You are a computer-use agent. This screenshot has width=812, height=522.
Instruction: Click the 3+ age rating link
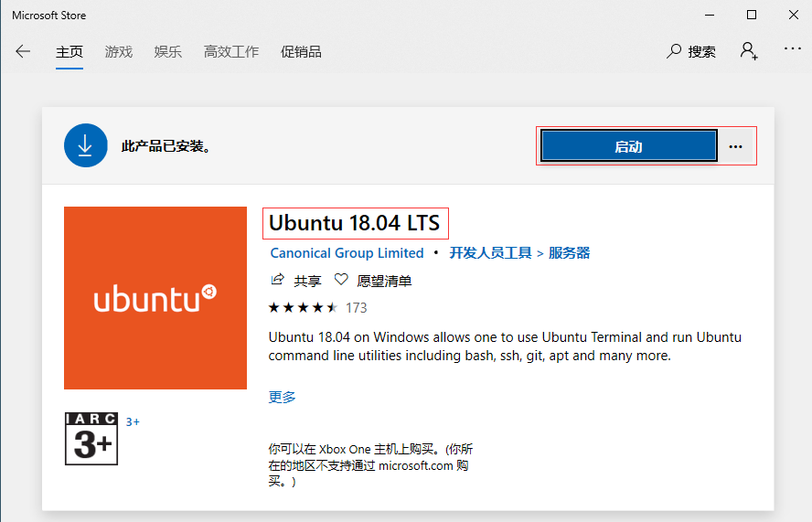[x=133, y=422]
